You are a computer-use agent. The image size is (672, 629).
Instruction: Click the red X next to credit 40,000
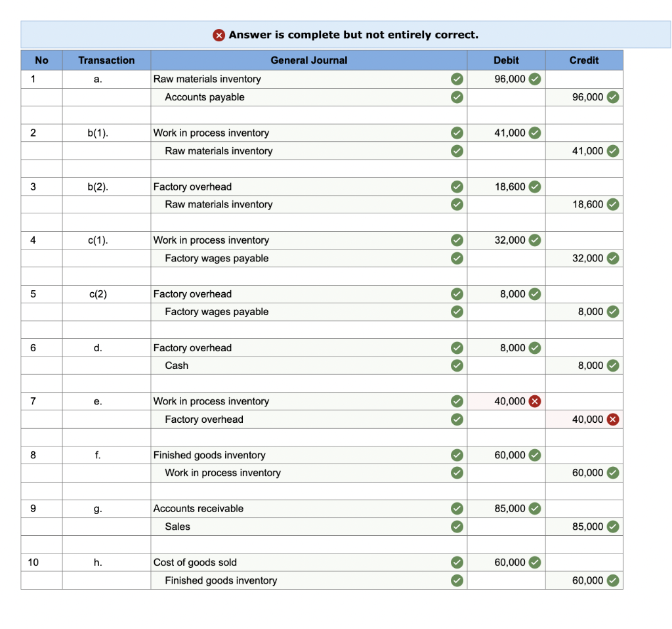point(613,420)
